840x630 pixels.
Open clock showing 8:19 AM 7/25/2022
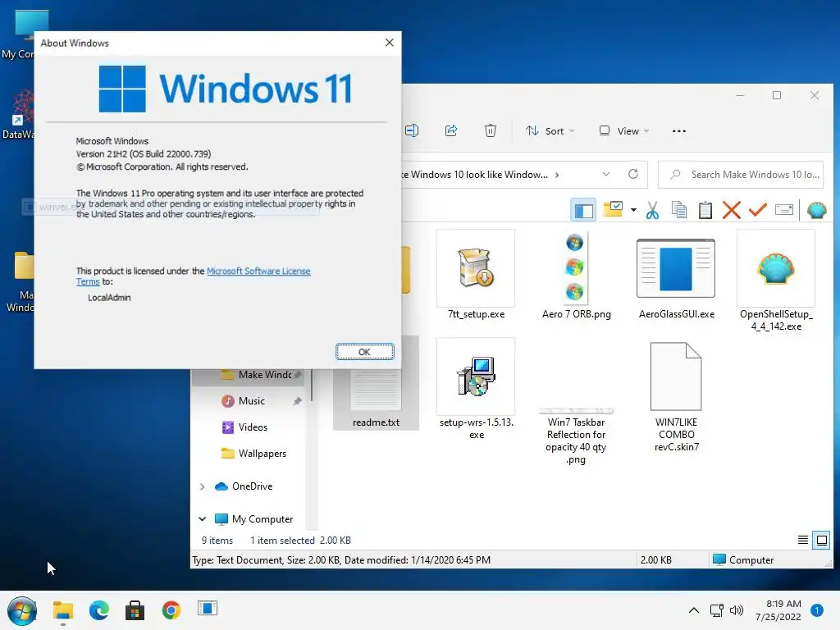coord(778,610)
